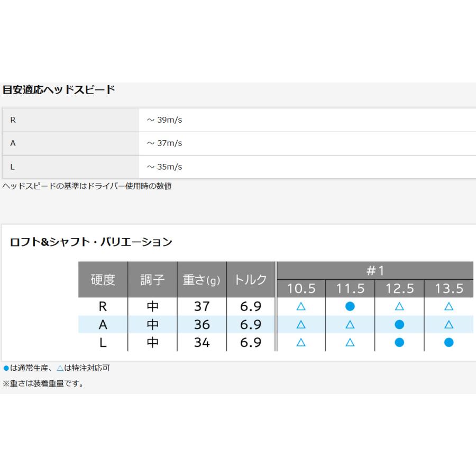476x476 pixels.
Task: Click the triangle for L at 10.5
Action: point(301,343)
